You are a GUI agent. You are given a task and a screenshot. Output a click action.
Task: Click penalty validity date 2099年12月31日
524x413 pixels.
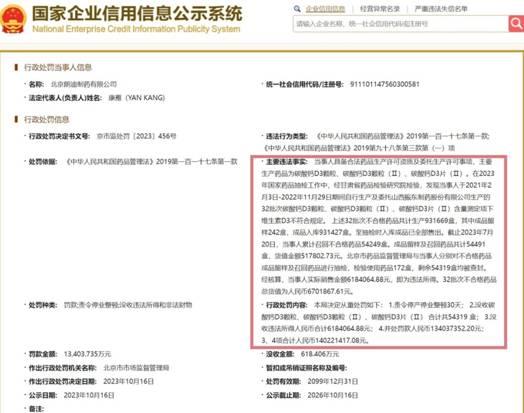(x=333, y=381)
